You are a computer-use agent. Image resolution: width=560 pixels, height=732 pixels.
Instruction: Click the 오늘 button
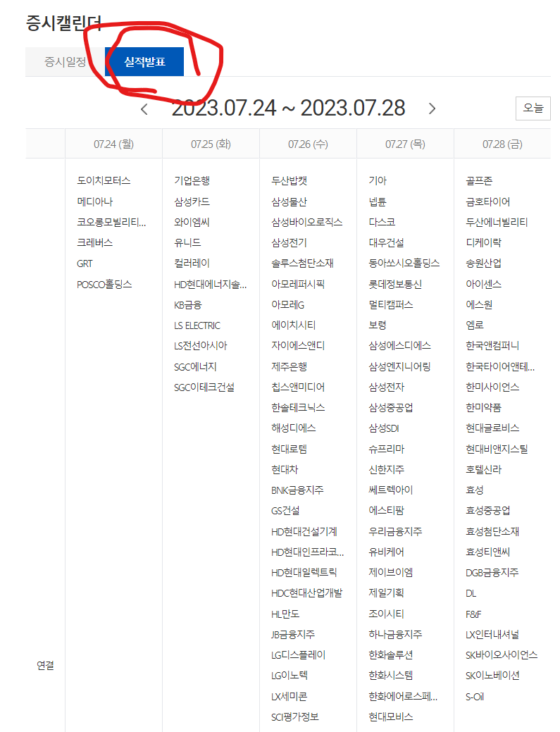point(533,108)
